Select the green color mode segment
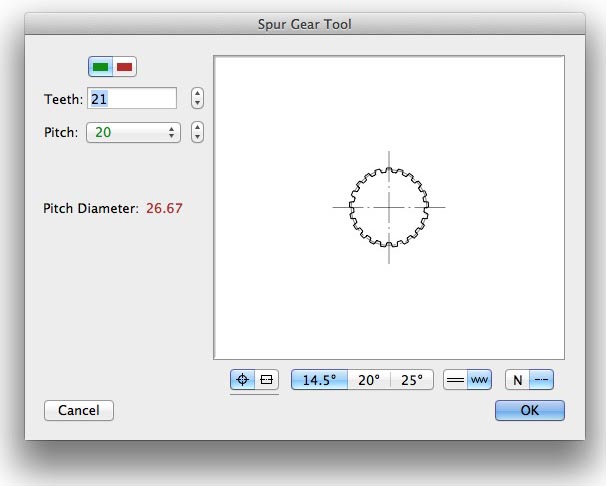Image resolution: width=606 pixels, height=486 pixels. [100, 66]
